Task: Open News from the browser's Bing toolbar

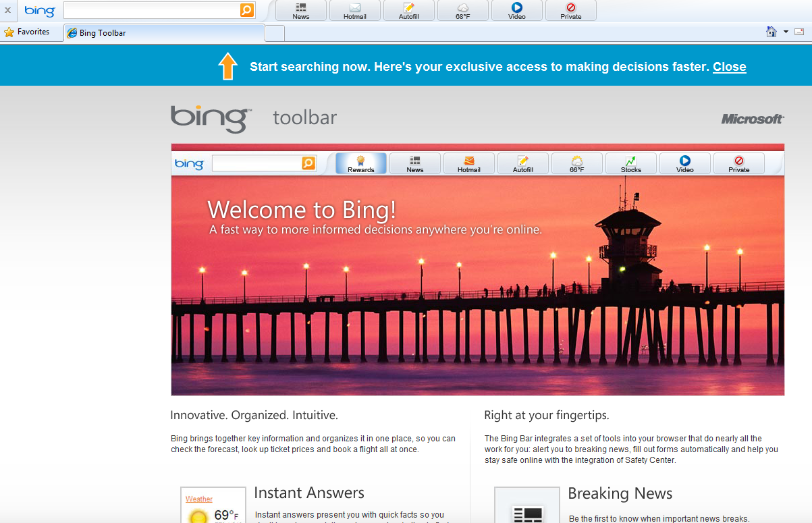Action: pyautogui.click(x=301, y=10)
